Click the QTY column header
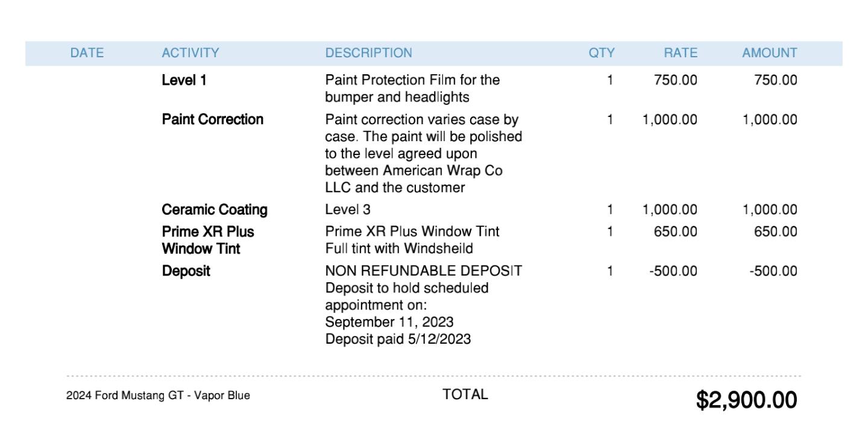 [x=602, y=53]
